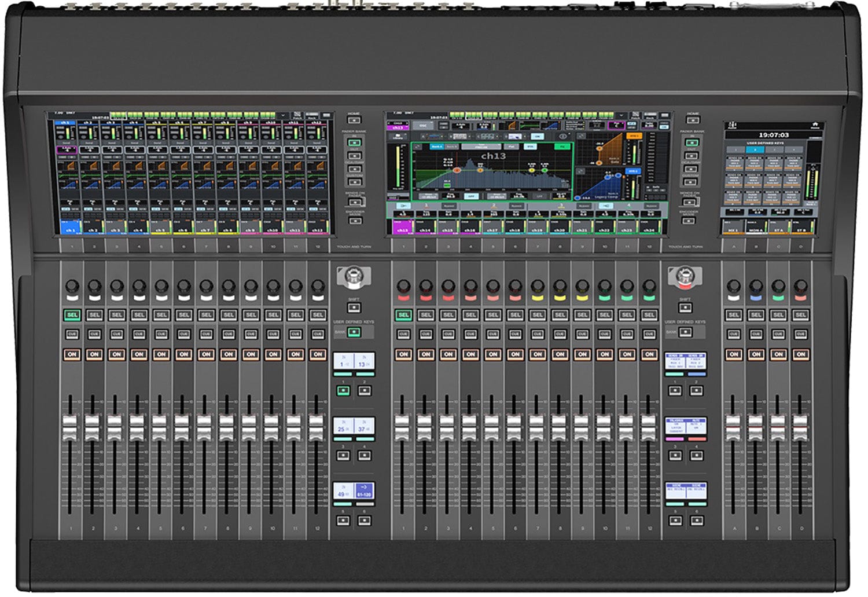Toggle ON key for master fader A
The width and height of the screenshot is (868, 597).
(734, 354)
